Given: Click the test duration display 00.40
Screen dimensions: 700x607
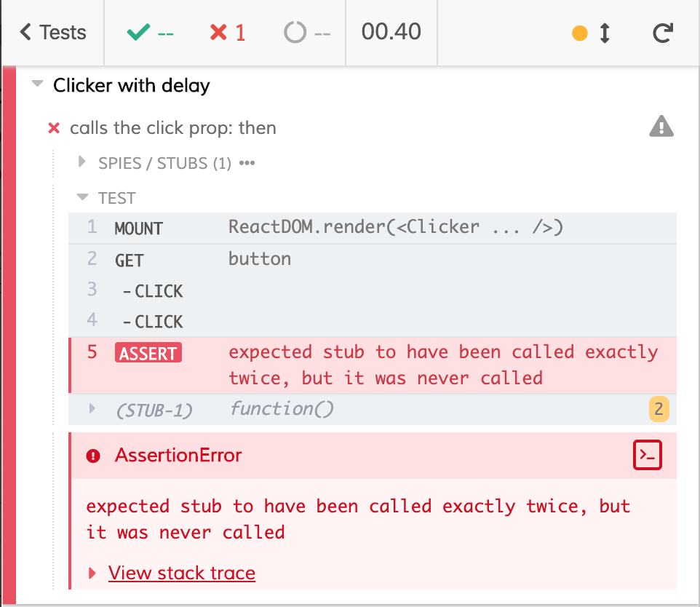Looking at the screenshot, I should (391, 32).
